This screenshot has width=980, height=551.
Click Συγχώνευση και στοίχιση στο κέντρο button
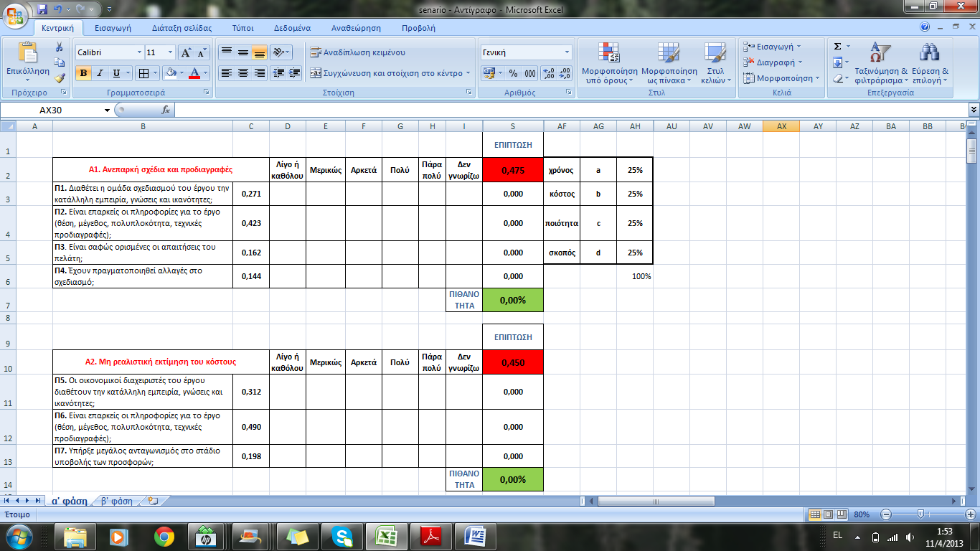point(390,73)
